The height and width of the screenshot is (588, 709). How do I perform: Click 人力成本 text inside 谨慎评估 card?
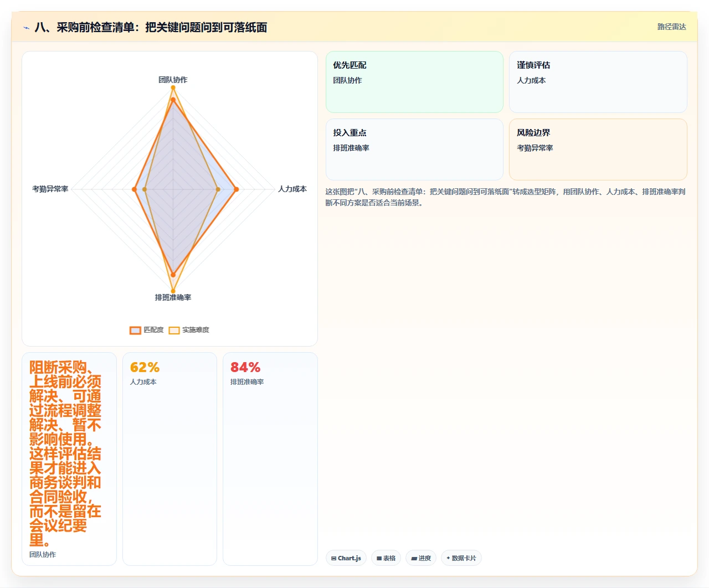[x=531, y=80]
